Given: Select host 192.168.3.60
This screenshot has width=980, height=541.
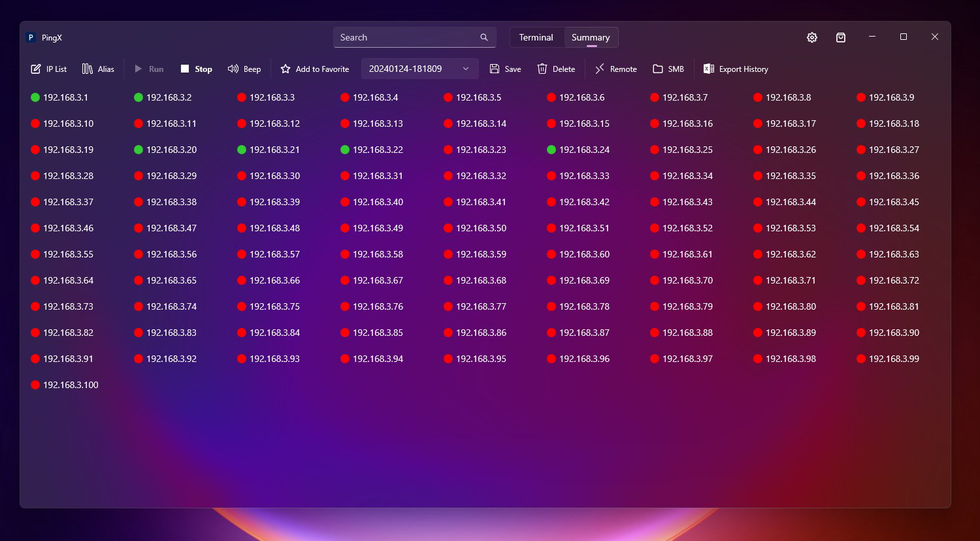Looking at the screenshot, I should click(x=578, y=254).
